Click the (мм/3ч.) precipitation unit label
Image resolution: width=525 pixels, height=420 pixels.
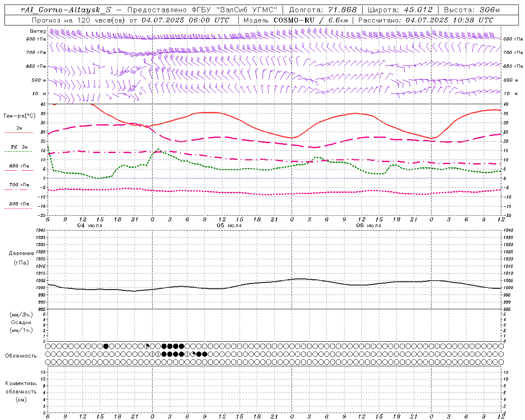click(x=21, y=315)
